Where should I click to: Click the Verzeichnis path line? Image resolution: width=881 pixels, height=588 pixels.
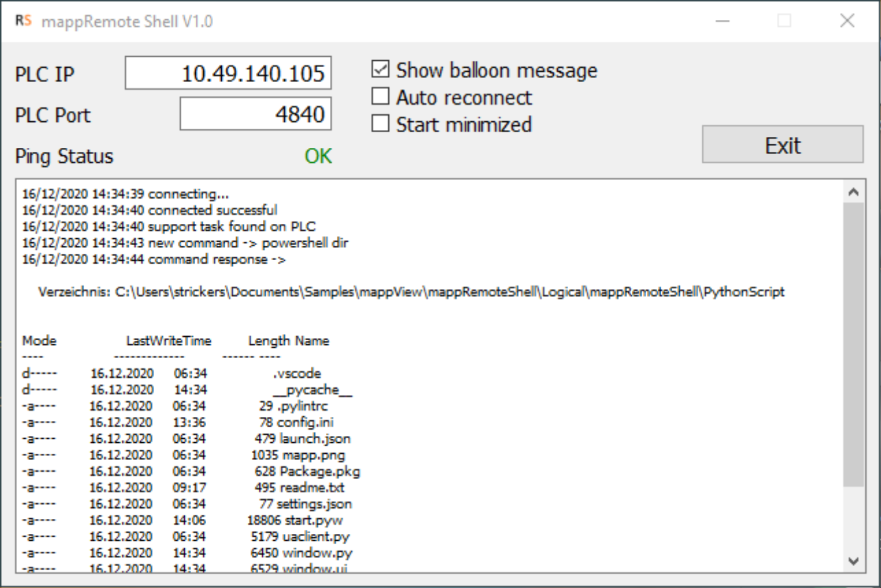click(x=413, y=292)
